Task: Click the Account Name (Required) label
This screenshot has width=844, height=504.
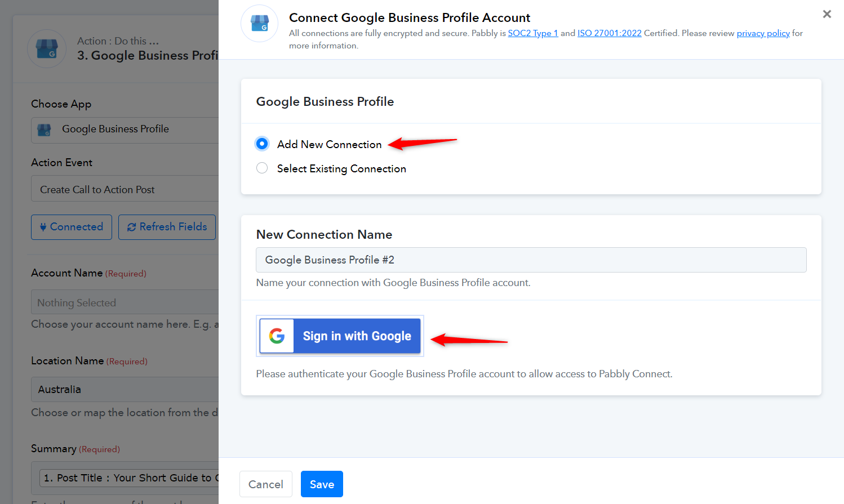Action: [88, 273]
